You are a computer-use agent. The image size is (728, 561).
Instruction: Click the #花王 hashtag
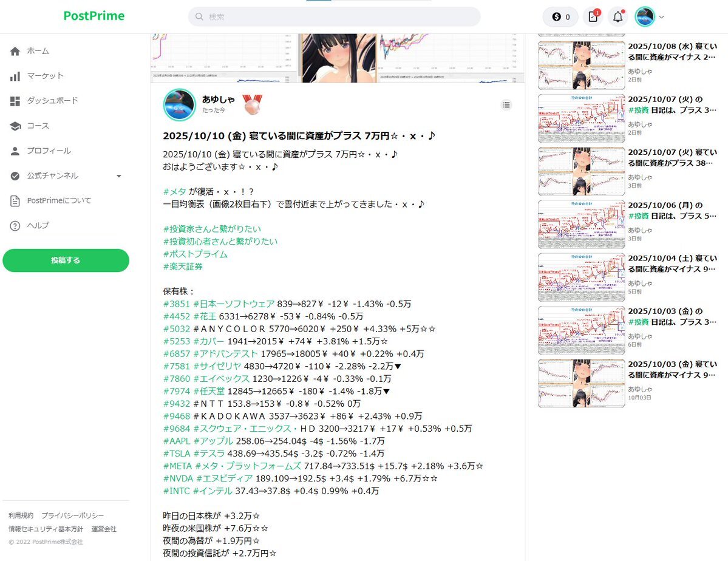tap(205, 317)
